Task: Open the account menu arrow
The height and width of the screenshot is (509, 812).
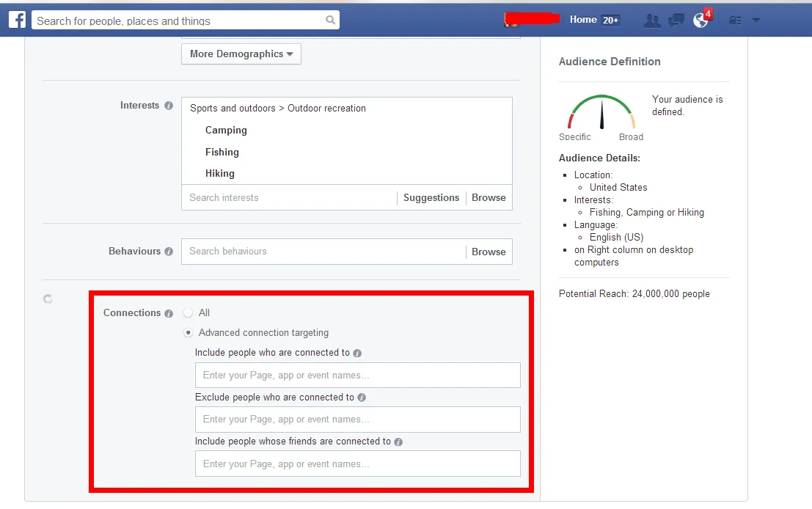Action: tap(756, 21)
